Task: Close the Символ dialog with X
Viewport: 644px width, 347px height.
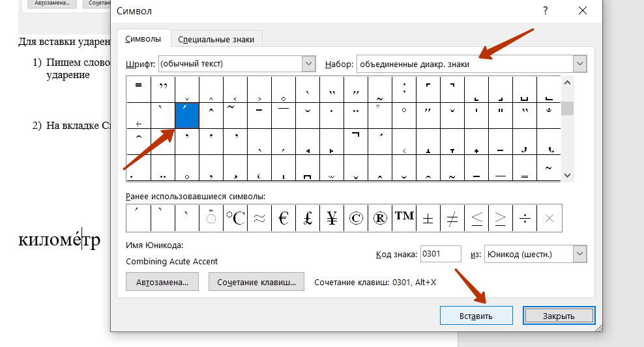Action: pos(582,10)
